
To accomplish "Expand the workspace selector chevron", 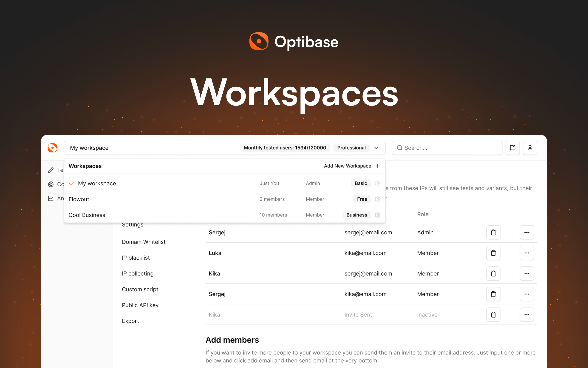I will tap(376, 148).
